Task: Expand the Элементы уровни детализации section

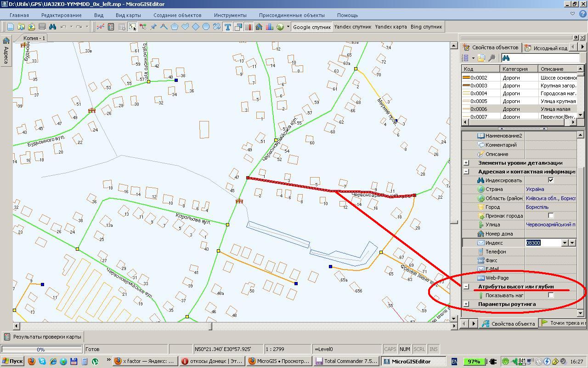Action: (x=466, y=163)
